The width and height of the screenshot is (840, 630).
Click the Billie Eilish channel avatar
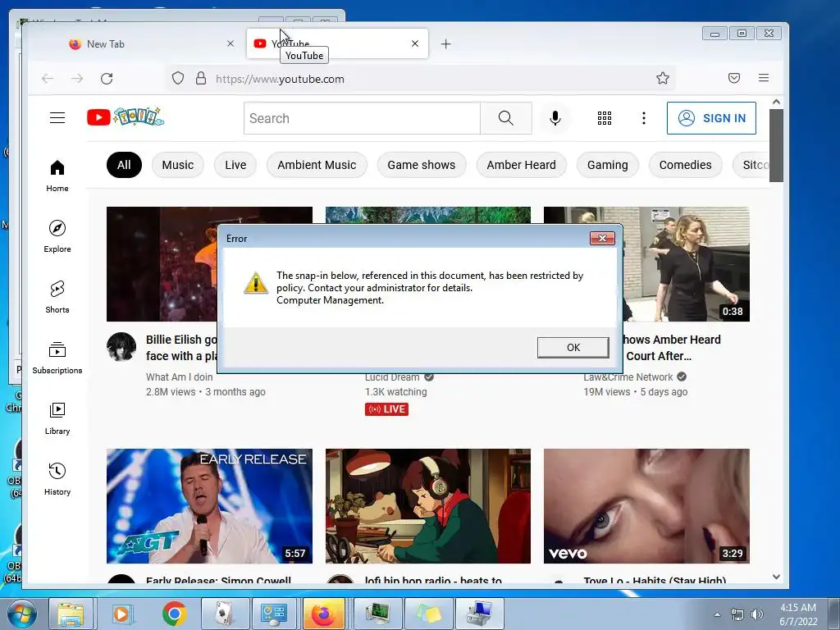[121, 347]
